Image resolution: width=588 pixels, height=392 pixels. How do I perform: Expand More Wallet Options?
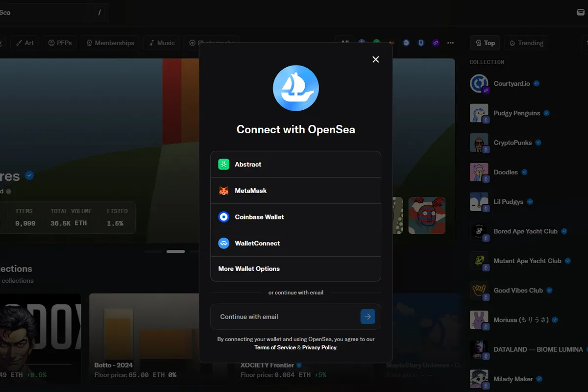(296, 269)
